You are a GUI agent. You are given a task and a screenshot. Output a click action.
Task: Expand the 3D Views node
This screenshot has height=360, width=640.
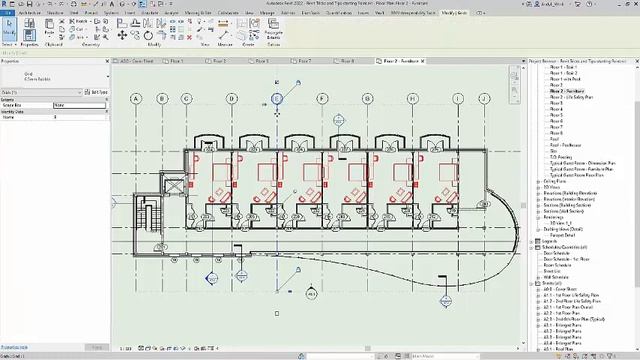(x=538, y=187)
